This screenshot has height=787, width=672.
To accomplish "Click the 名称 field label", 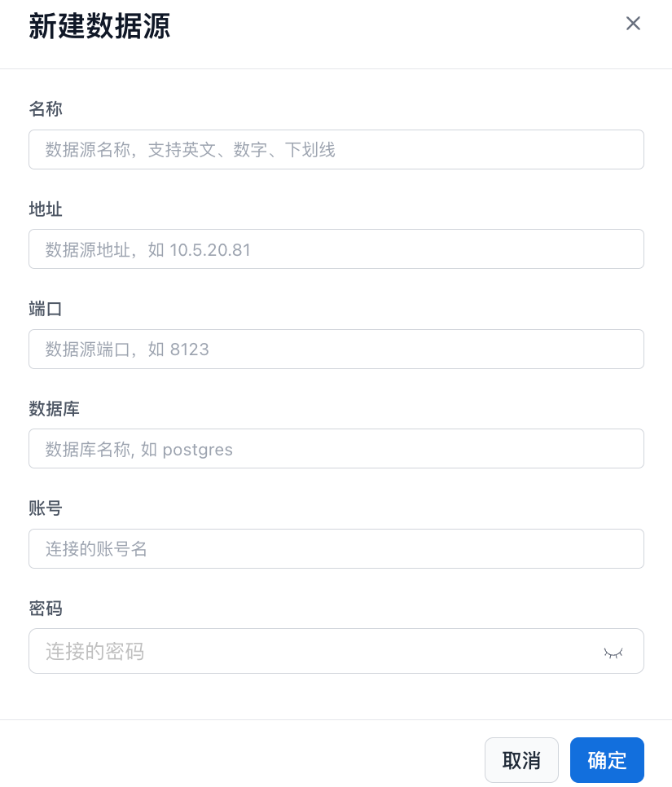I will pos(46,109).
